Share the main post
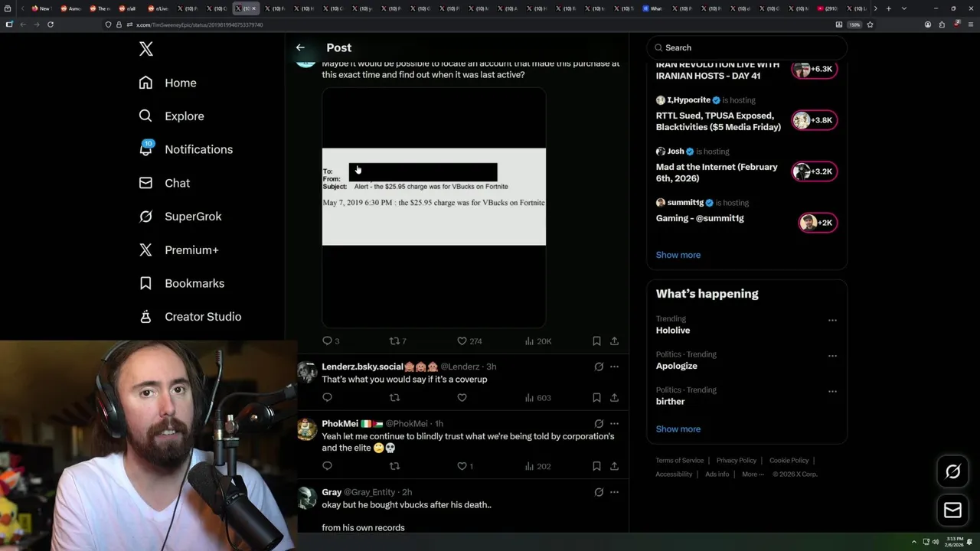This screenshot has width=980, height=551. [x=614, y=341]
